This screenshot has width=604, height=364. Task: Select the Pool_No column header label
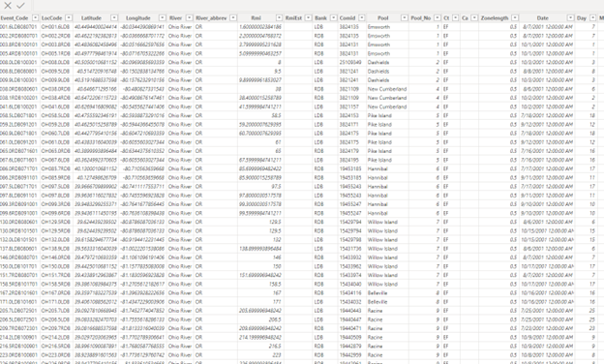[421, 18]
